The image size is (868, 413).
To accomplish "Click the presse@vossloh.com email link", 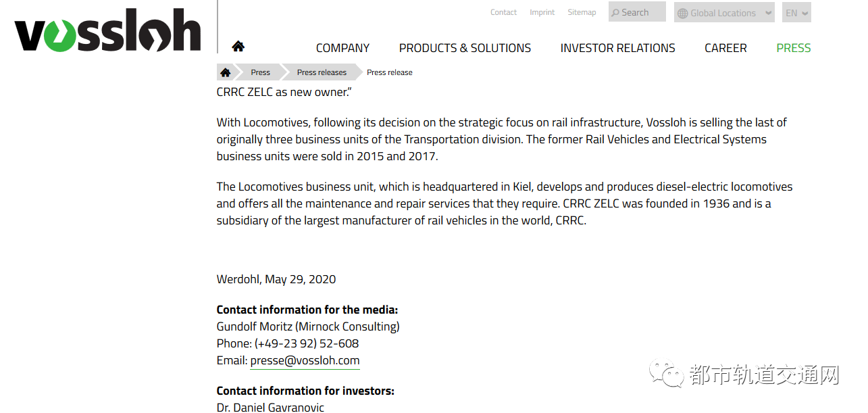I will (305, 361).
